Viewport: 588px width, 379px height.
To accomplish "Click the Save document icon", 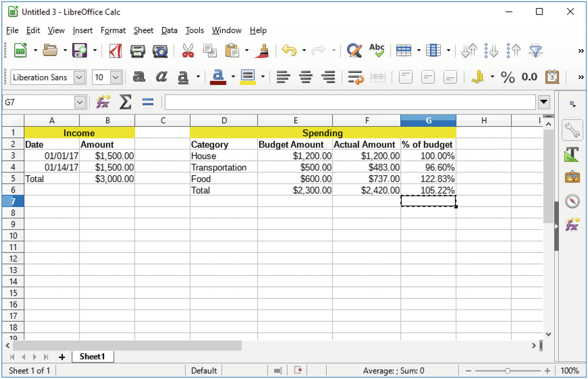I will coord(80,51).
